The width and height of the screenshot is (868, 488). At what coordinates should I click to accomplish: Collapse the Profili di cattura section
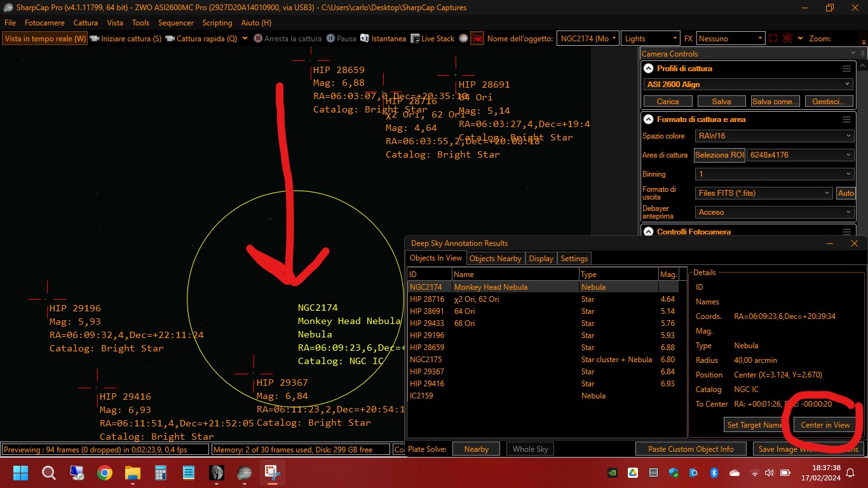(x=648, y=69)
